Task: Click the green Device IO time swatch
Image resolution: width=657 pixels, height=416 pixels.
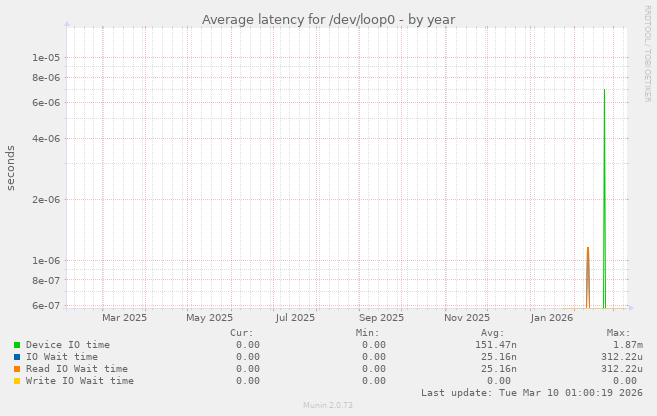Action: [17, 345]
